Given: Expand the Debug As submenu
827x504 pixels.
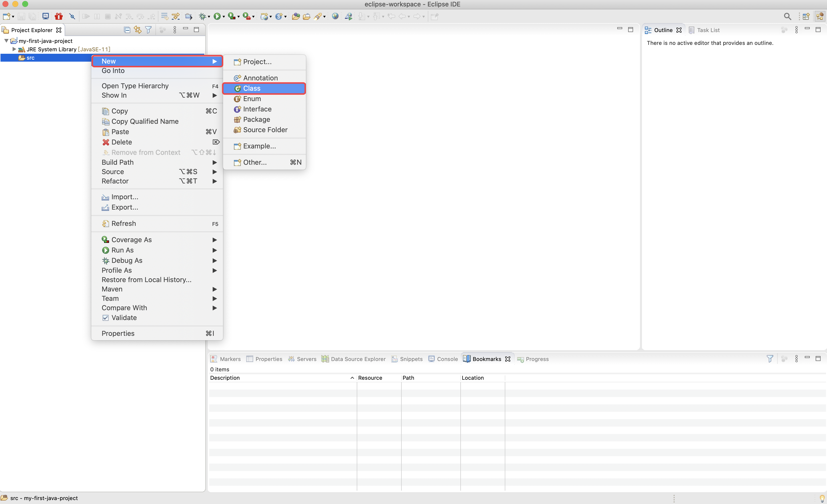Looking at the screenshot, I should tap(157, 261).
